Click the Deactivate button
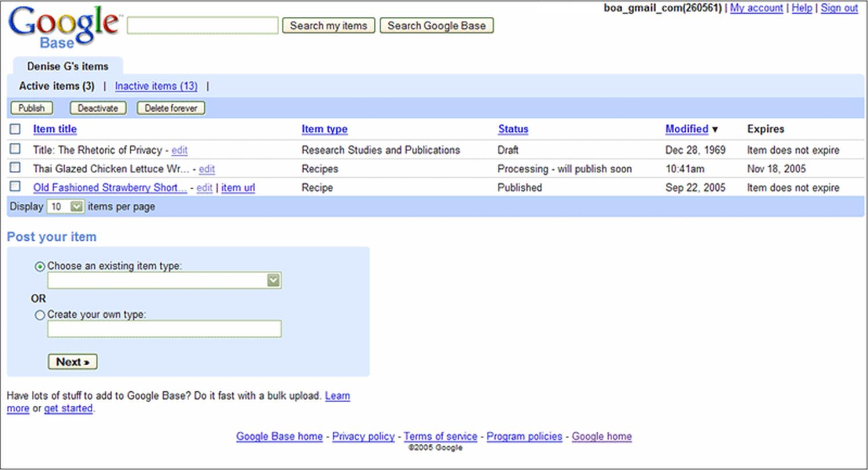Screen dimensions: 868x470 click(98, 108)
